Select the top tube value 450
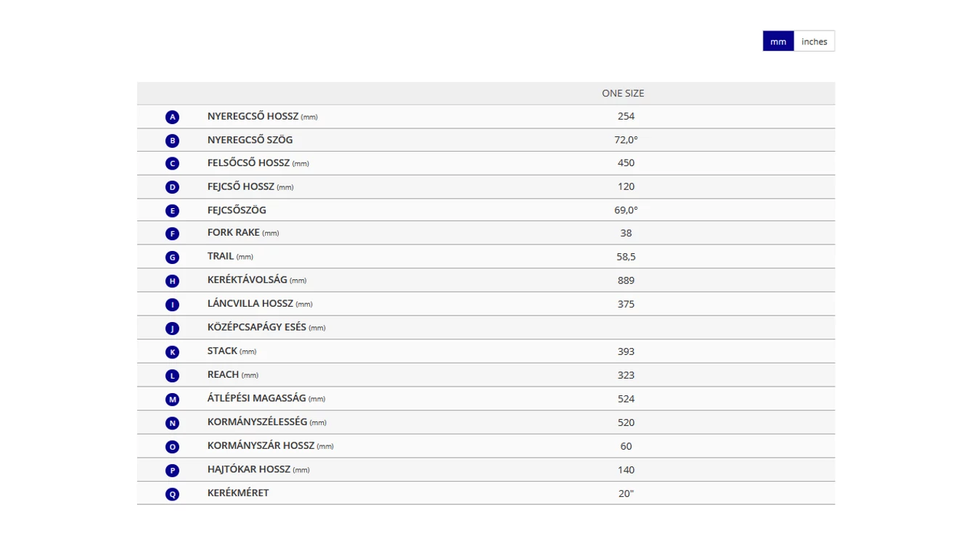Viewport: 980px width, 544px height. click(x=626, y=163)
